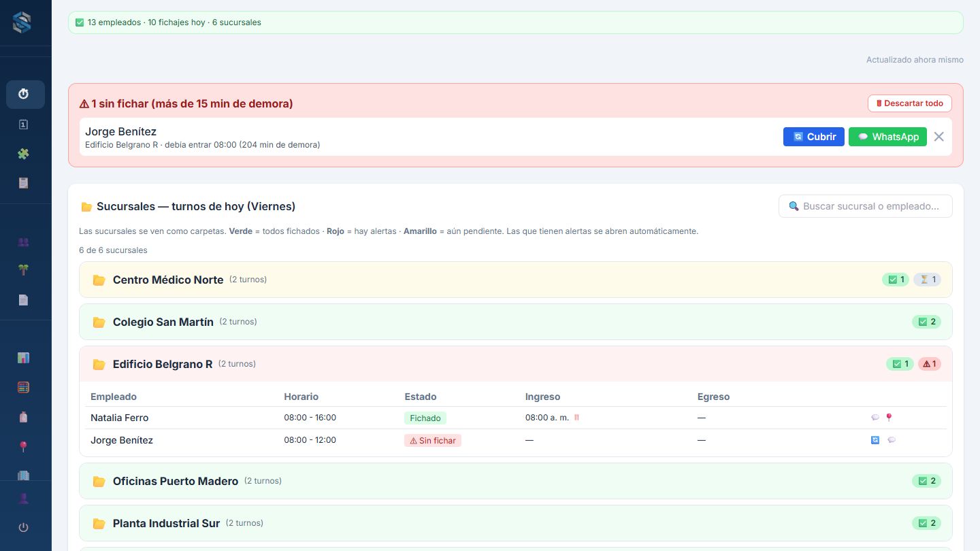Click the WhatsApp button in the alert
Screen dimensions: 980x551
(x=887, y=137)
